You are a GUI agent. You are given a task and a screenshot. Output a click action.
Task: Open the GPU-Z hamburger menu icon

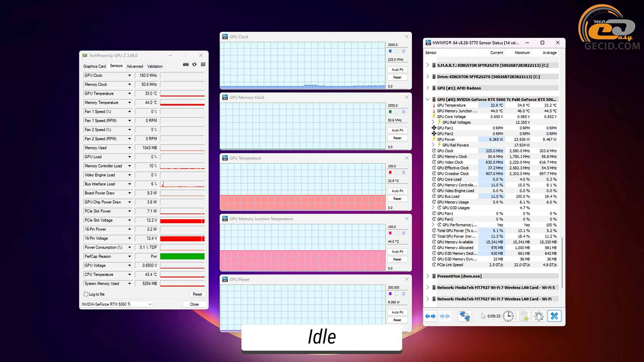click(x=203, y=64)
